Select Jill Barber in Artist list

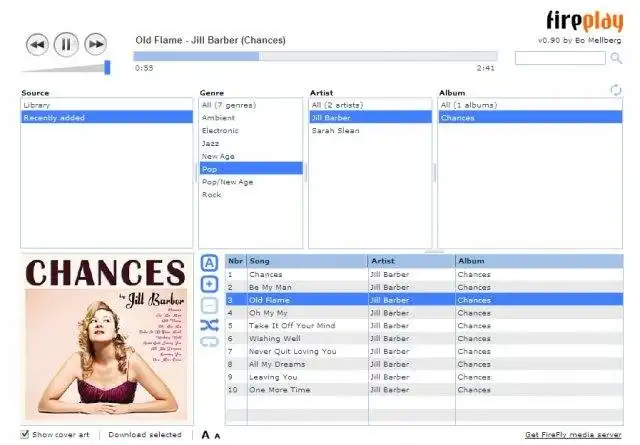[370, 118]
